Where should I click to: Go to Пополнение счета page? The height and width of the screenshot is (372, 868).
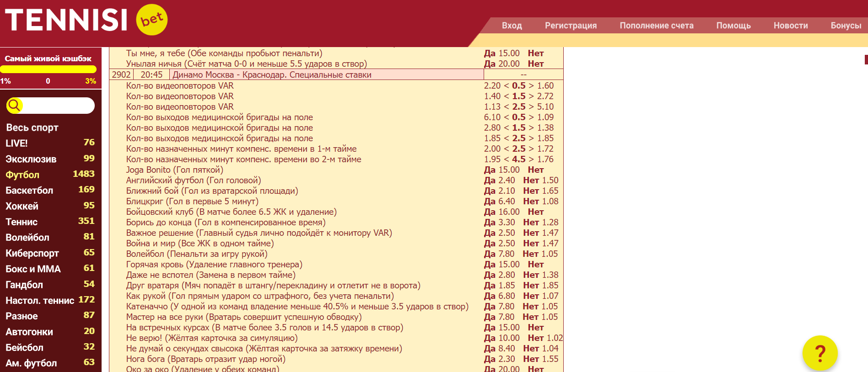click(x=656, y=26)
